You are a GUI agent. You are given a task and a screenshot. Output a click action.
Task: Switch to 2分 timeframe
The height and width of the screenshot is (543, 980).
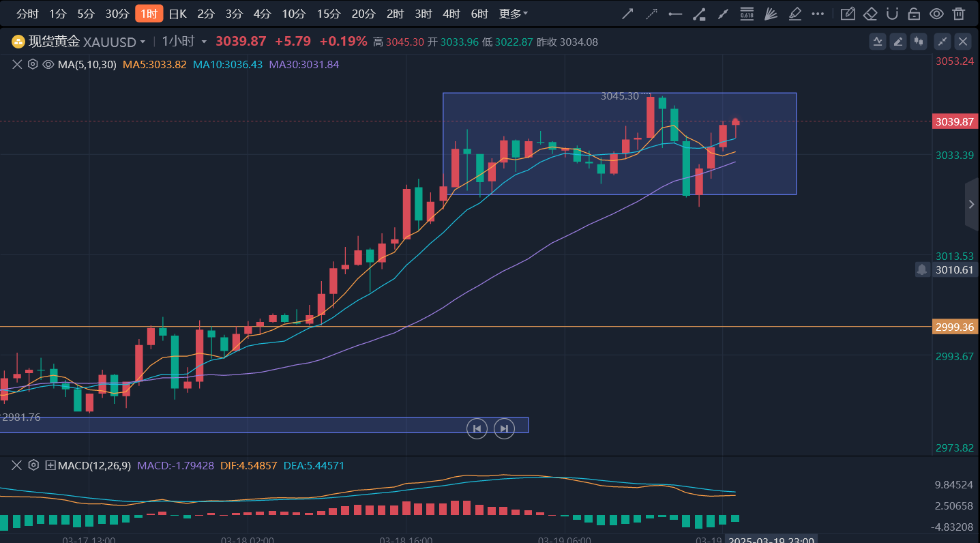(x=206, y=14)
